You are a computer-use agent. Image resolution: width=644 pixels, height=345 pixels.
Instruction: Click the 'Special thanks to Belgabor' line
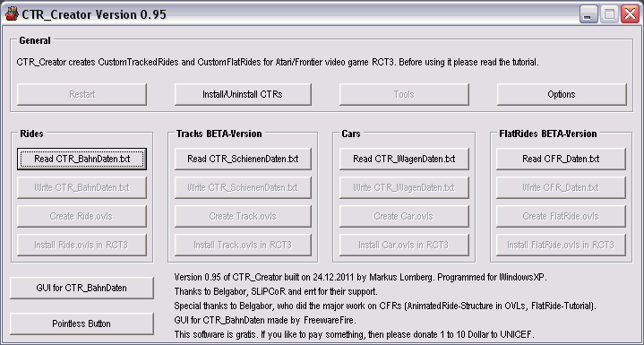click(385, 306)
